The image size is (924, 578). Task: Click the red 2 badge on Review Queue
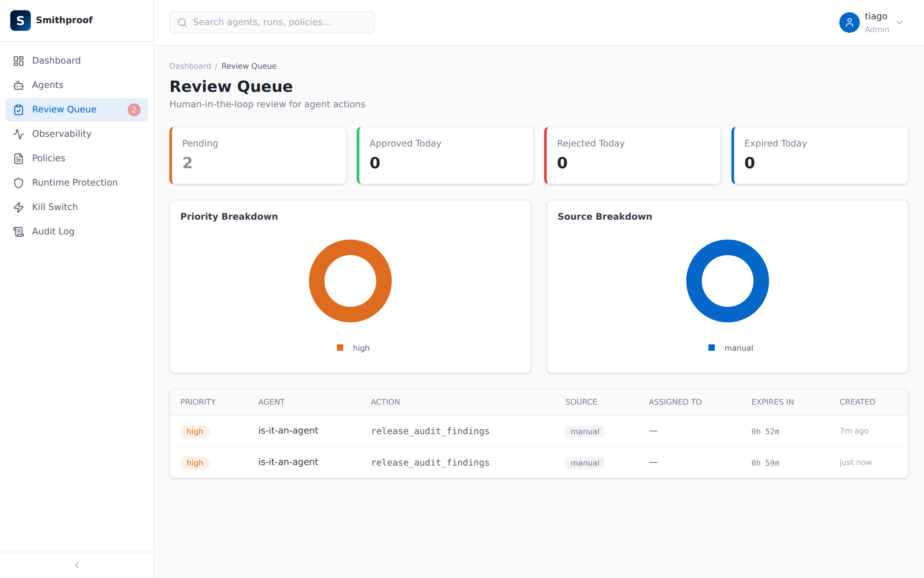(134, 110)
